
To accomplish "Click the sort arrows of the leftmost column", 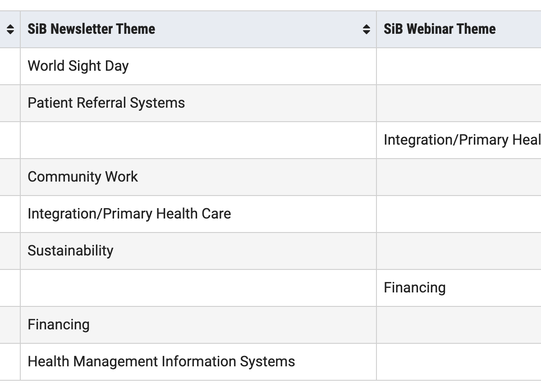I will pyautogui.click(x=10, y=29).
